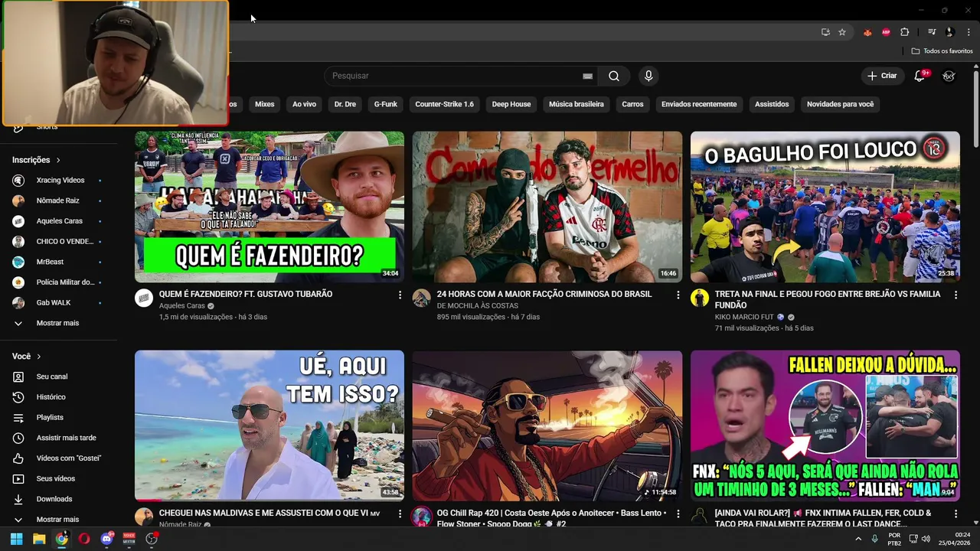Select the Deep House filter chip
This screenshot has height=551, width=980.
[511, 104]
